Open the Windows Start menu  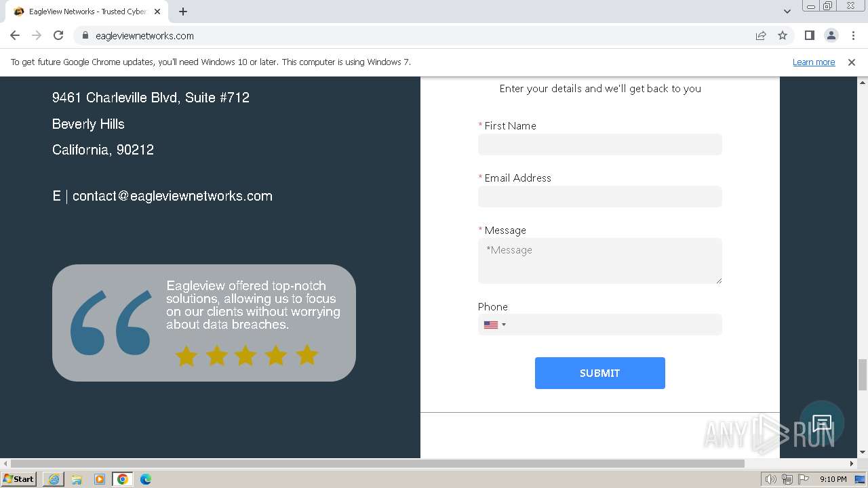(19, 479)
